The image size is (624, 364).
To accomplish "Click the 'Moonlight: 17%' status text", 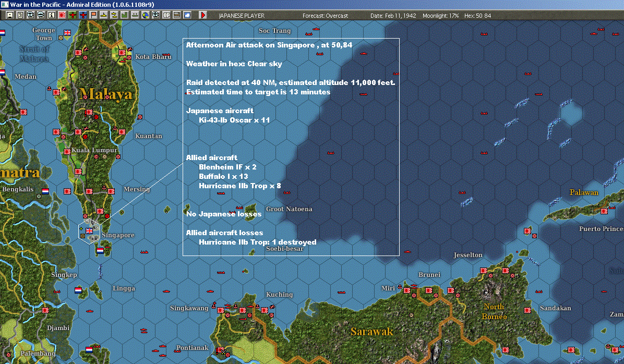I will point(440,16).
